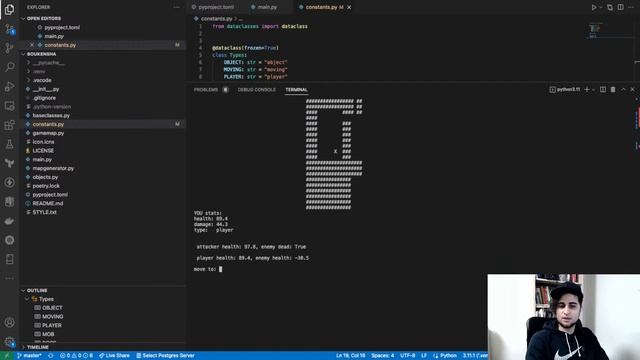Open the Thunder lightning-bolt icon view

pos(9,182)
